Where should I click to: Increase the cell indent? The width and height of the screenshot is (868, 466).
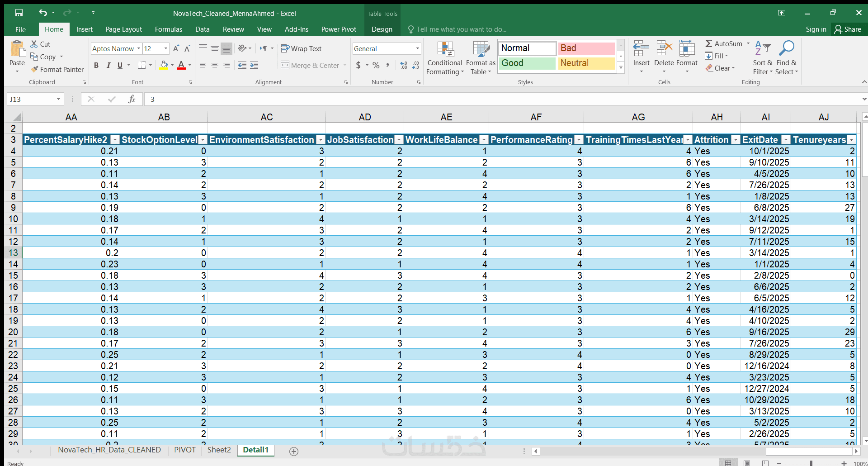tap(254, 65)
